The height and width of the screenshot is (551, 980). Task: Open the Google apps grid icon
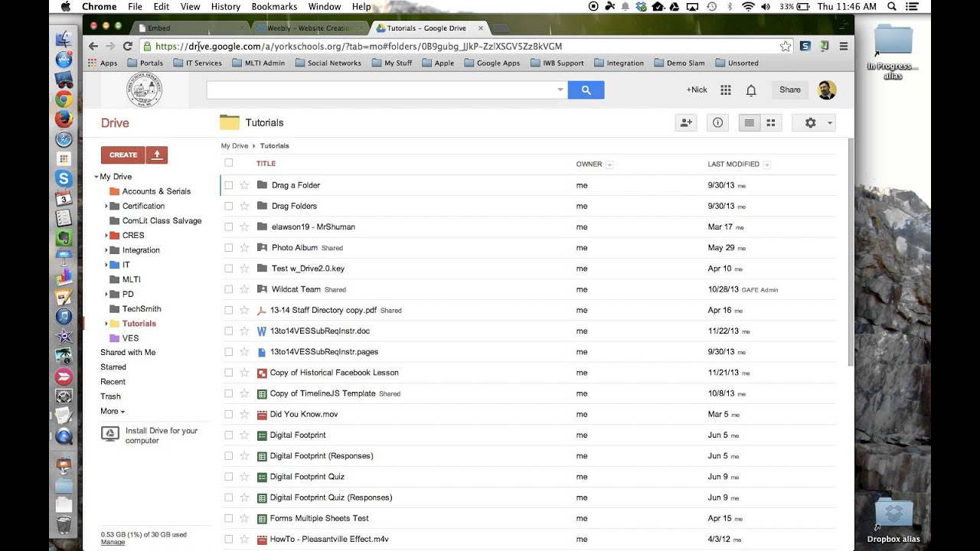tap(726, 90)
